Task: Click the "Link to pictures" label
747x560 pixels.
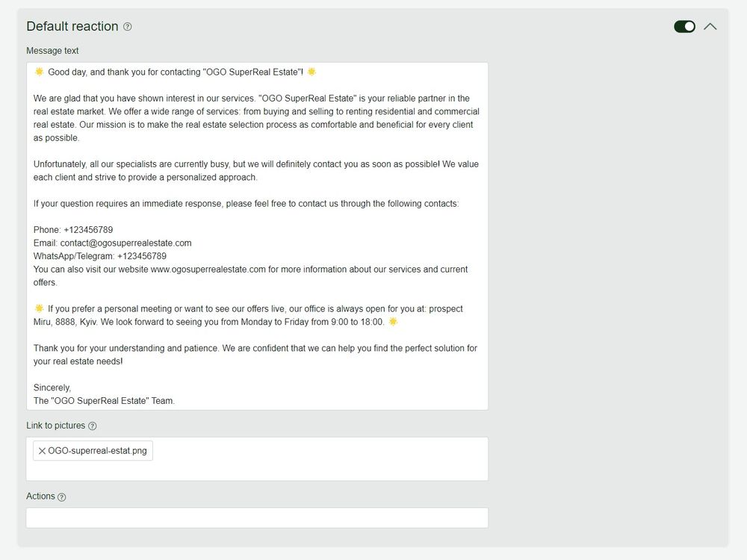Action: [x=56, y=426]
